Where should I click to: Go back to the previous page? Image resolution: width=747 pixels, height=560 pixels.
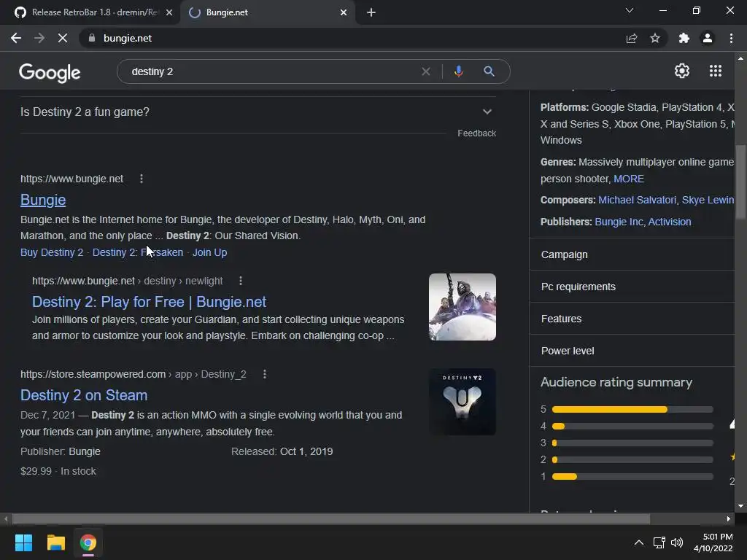point(16,38)
